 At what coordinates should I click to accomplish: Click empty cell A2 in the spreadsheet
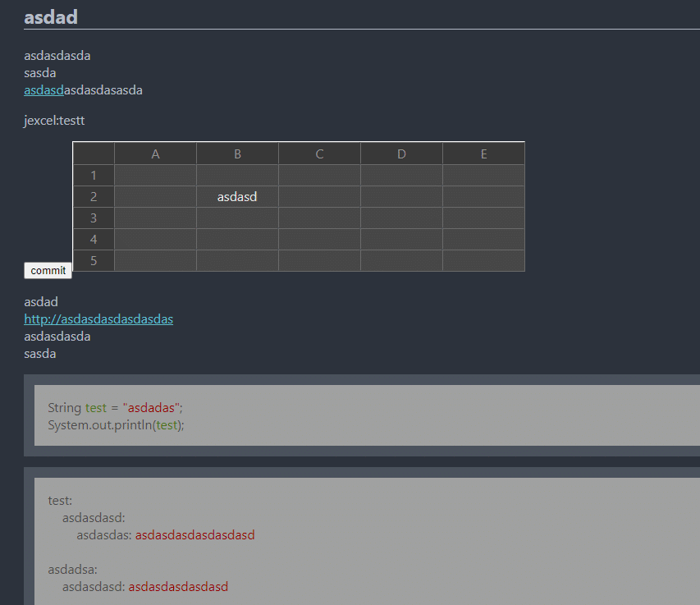pyautogui.click(x=155, y=197)
